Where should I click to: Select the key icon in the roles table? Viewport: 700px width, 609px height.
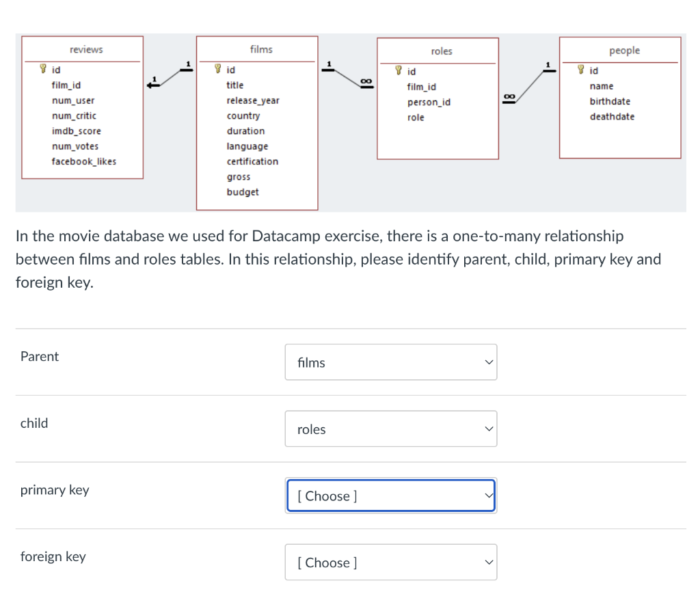point(397,71)
